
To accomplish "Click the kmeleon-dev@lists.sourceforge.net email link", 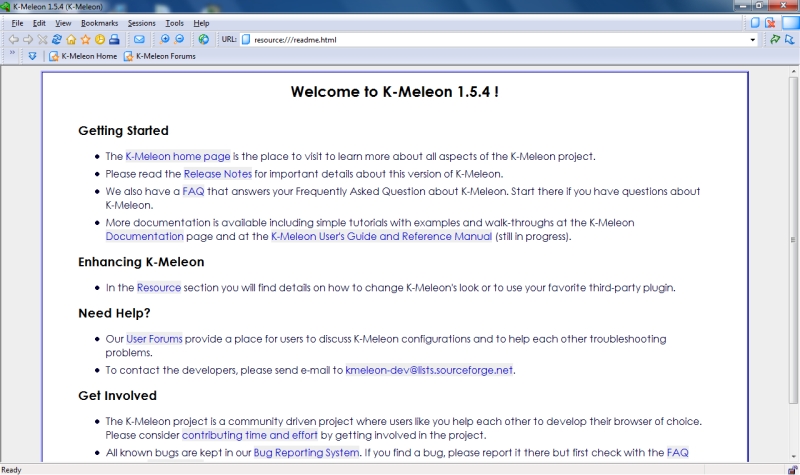I will 429,370.
